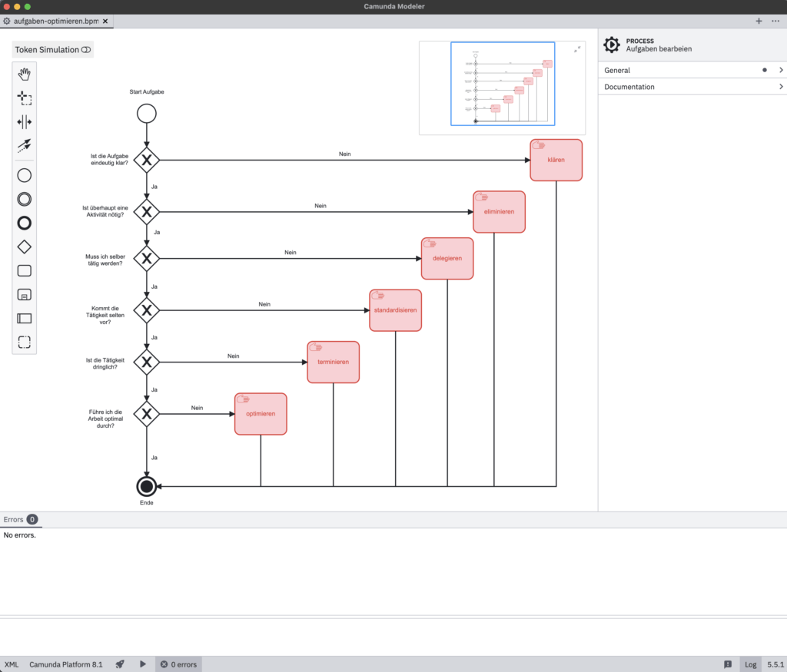Click the 0 errors status button
This screenshot has height=672, width=787.
[178, 664]
